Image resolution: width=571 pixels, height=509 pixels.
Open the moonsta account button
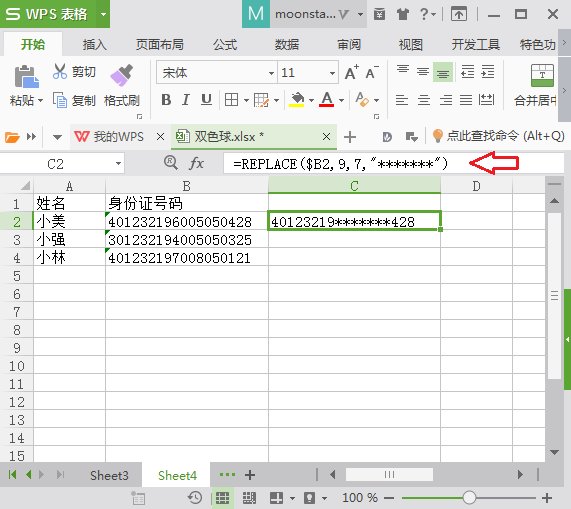(x=304, y=14)
